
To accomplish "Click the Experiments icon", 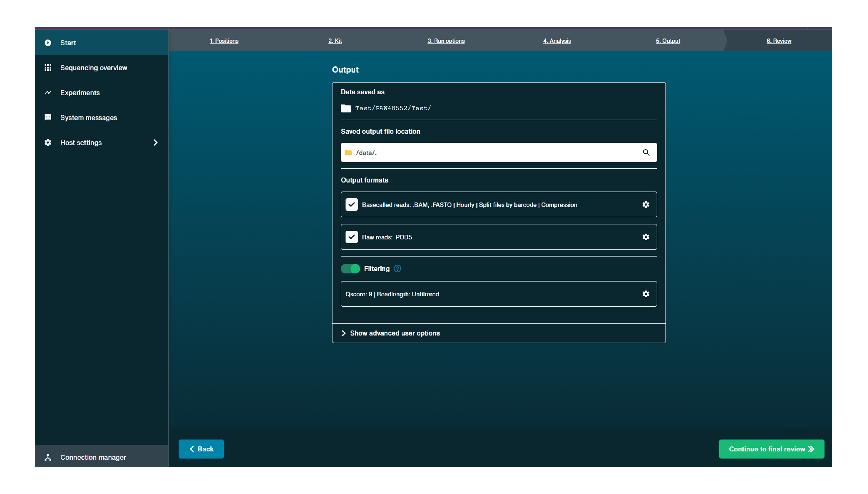I will tap(48, 92).
